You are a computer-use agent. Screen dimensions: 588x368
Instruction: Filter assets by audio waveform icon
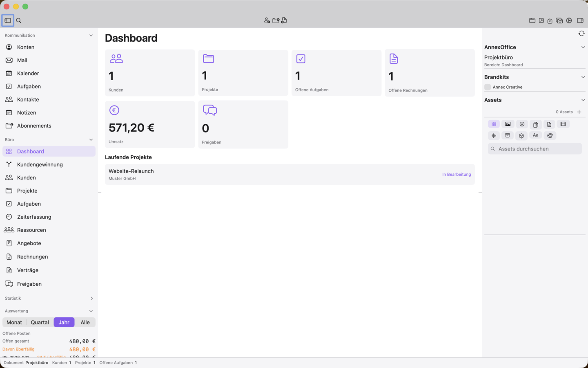[x=494, y=135]
